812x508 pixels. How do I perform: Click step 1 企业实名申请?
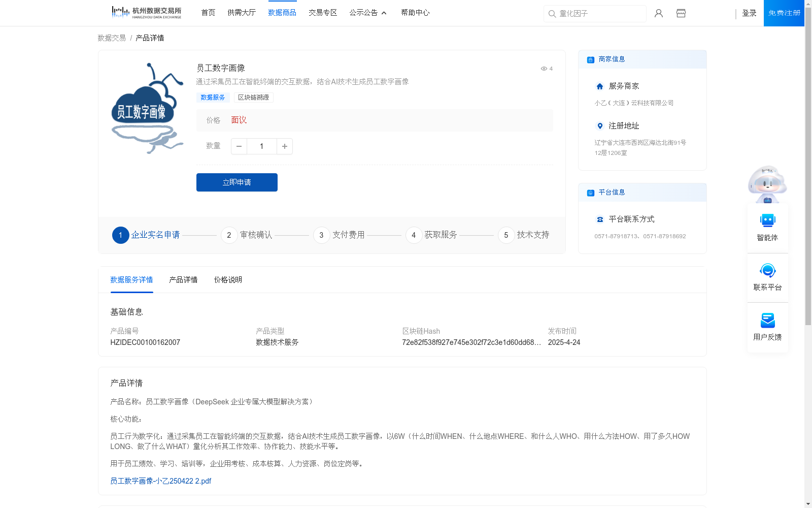point(146,235)
